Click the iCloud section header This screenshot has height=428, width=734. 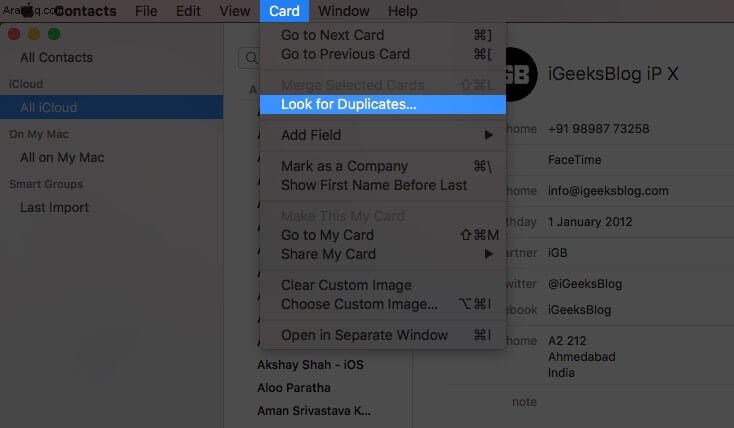coord(26,84)
